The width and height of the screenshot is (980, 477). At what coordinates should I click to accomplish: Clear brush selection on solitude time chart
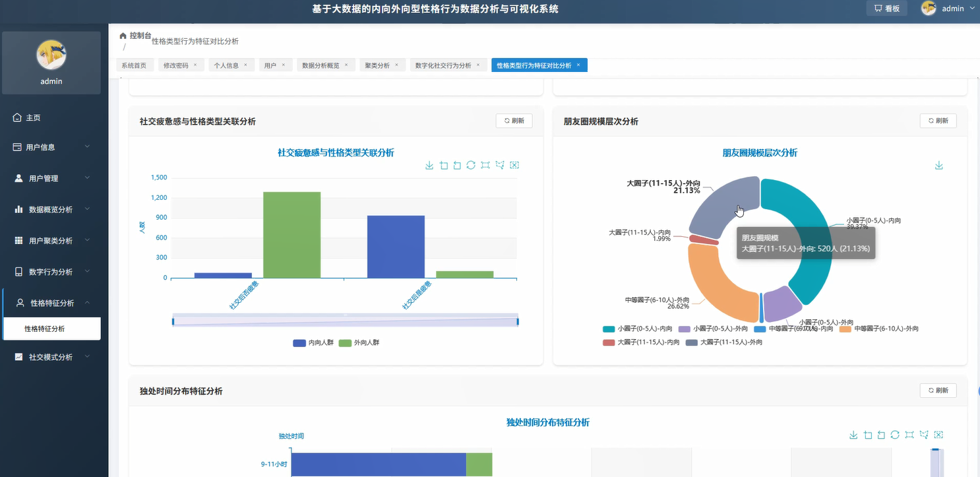click(938, 435)
